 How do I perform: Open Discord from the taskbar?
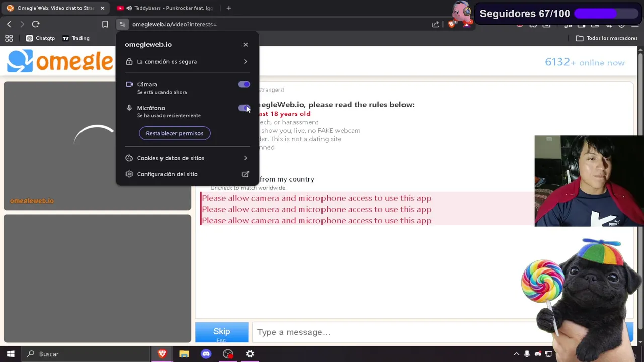pyautogui.click(x=206, y=354)
